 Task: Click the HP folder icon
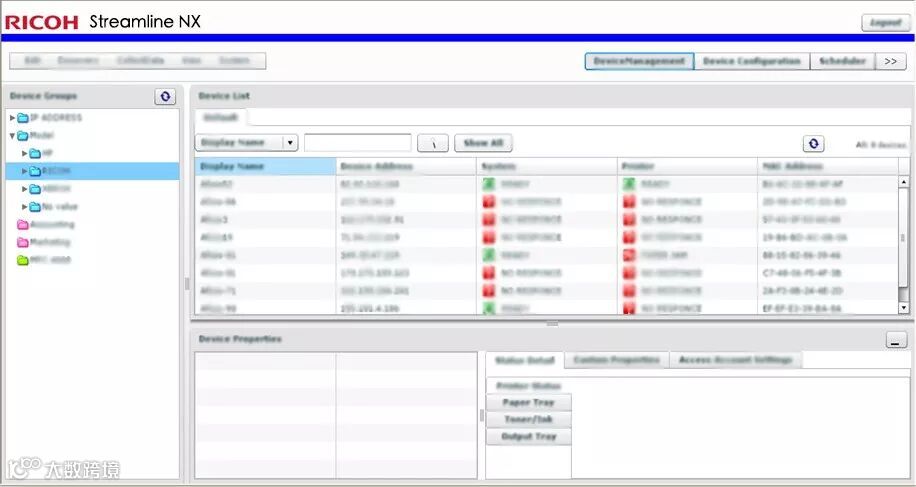[35, 154]
